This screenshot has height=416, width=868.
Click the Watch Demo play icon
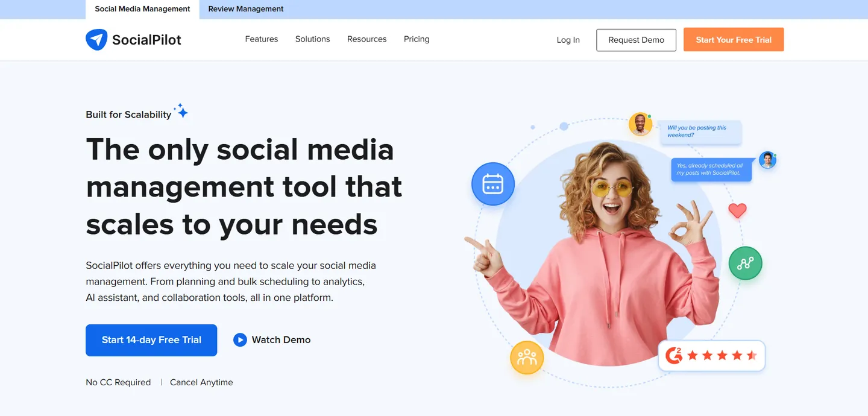point(240,340)
